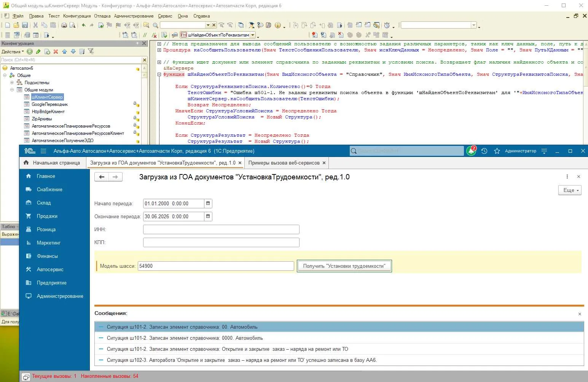The image size is (588, 382).
Task: Open the Конфигурация menu
Action: (77, 16)
